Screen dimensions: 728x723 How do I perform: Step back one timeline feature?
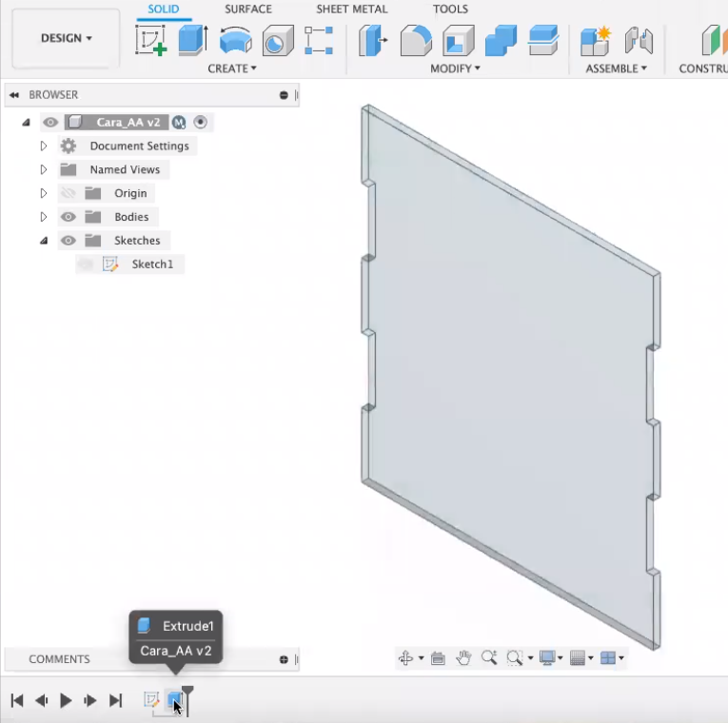[x=42, y=700]
